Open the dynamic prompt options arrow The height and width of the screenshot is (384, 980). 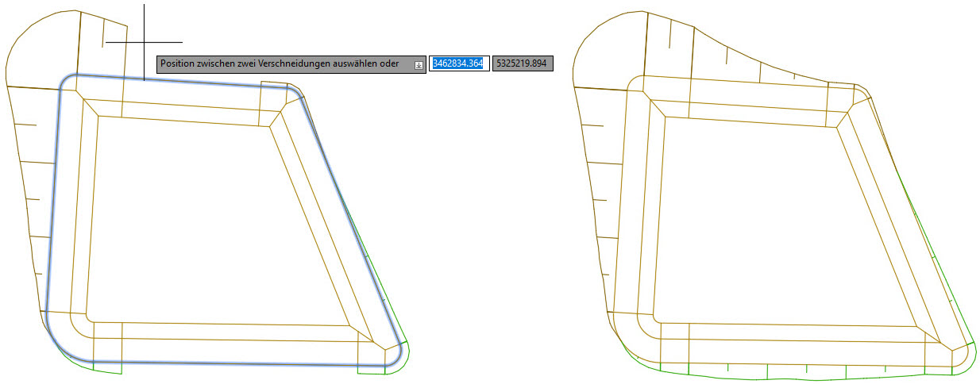tap(419, 65)
